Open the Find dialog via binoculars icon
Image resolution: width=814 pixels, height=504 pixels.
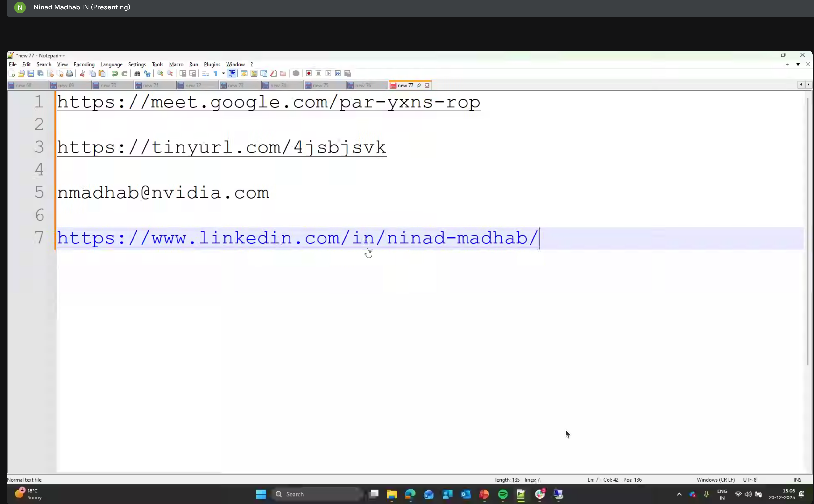[137, 73]
